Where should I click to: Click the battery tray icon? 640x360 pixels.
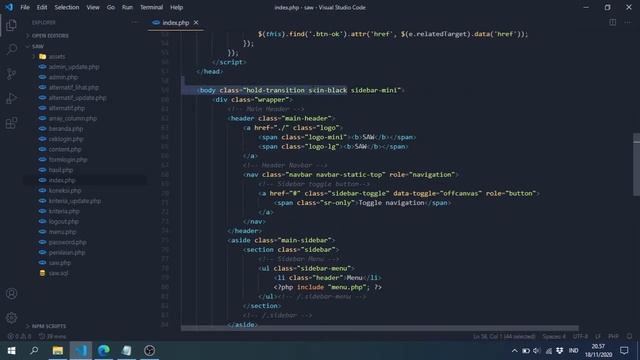[x=526, y=351]
